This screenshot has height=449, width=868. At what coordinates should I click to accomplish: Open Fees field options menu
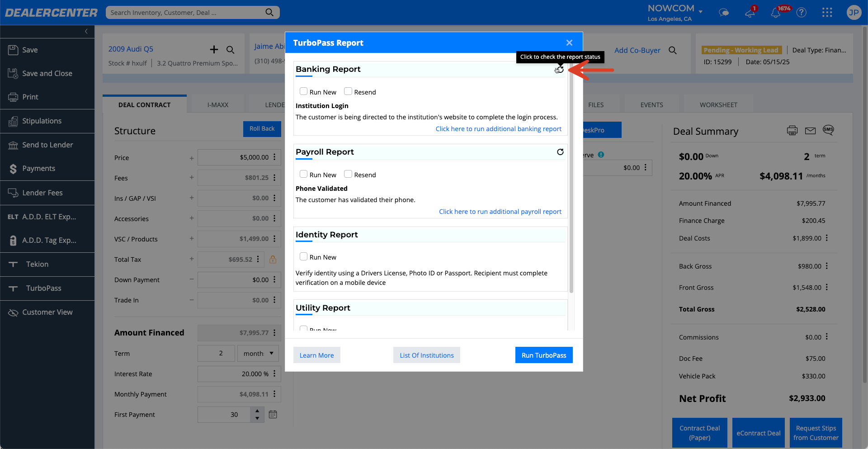(x=274, y=178)
